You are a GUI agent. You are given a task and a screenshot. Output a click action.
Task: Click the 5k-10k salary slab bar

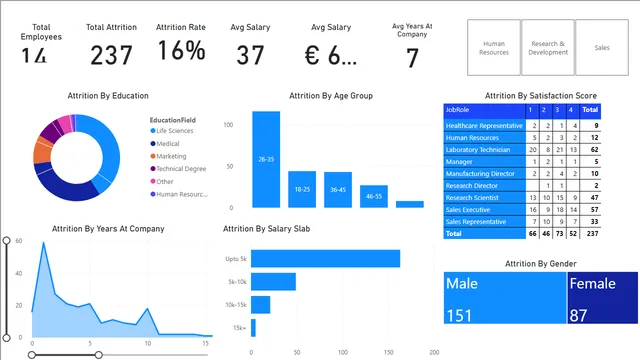pyautogui.click(x=273, y=282)
